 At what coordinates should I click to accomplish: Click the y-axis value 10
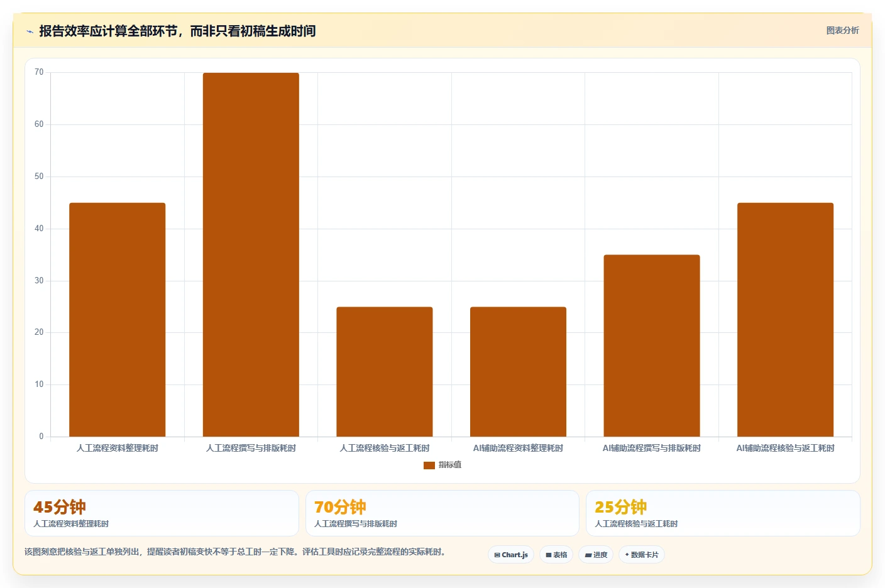39,384
